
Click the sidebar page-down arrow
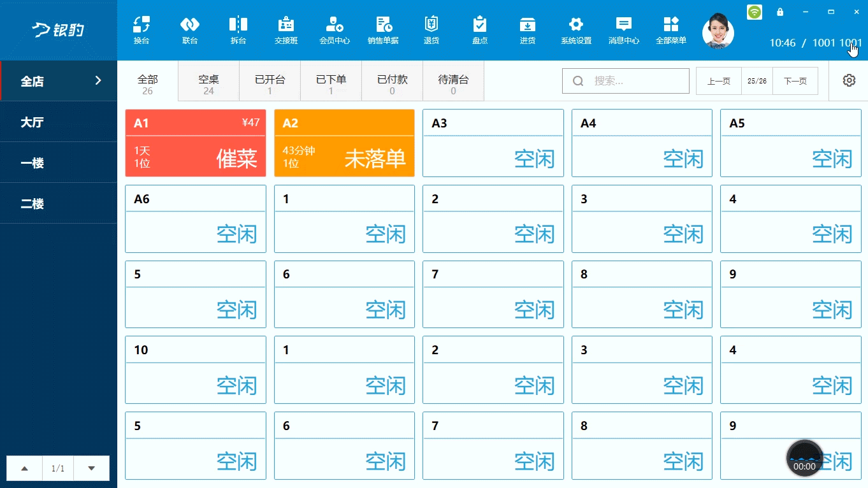pos(92,468)
